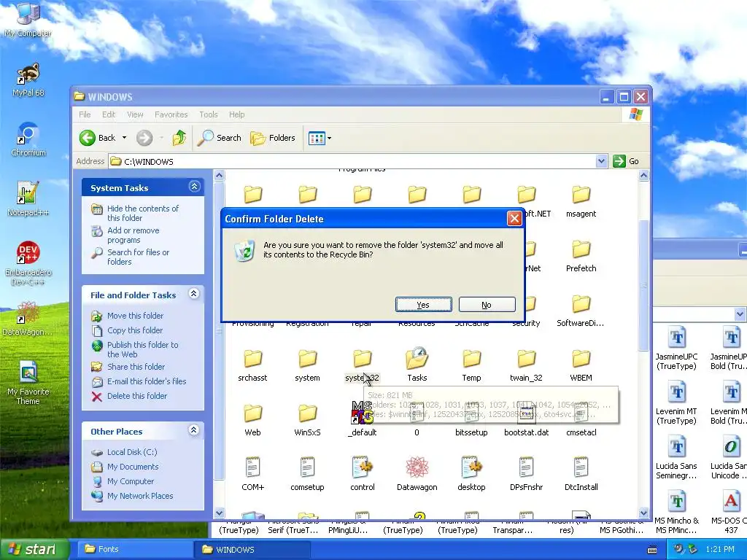Select the DPsFnshr file
The image size is (747, 560).
527,475
